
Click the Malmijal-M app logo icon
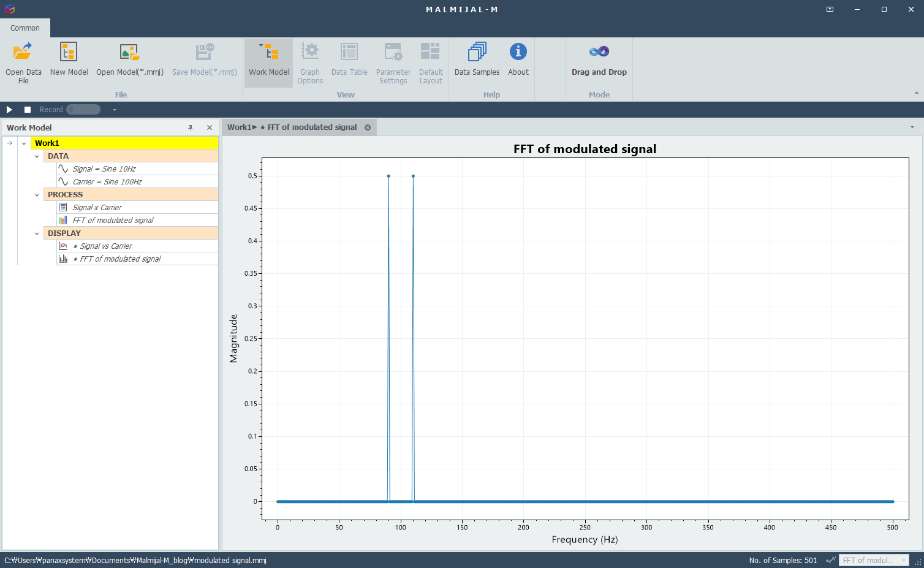coord(9,9)
